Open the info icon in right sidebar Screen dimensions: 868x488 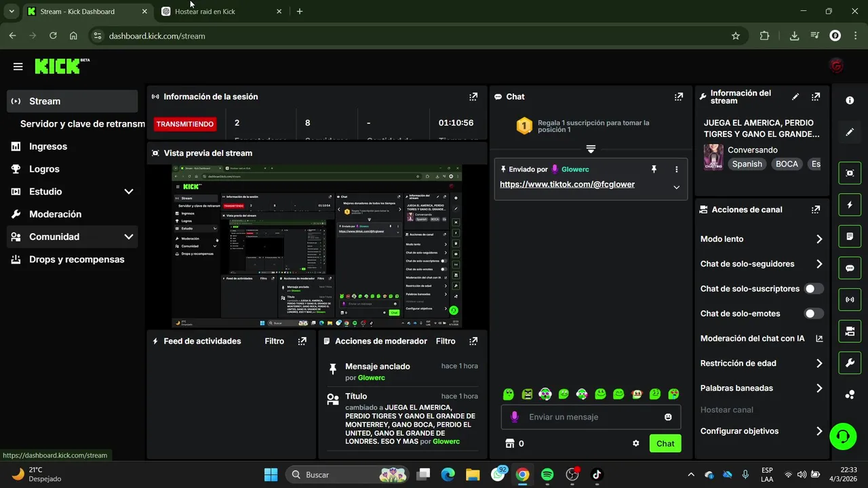(850, 100)
